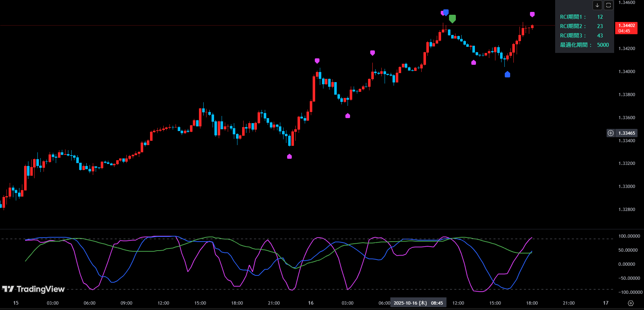This screenshot has width=644, height=310.
Task: Click the 12:00 label on the 15th
Action: (163, 303)
